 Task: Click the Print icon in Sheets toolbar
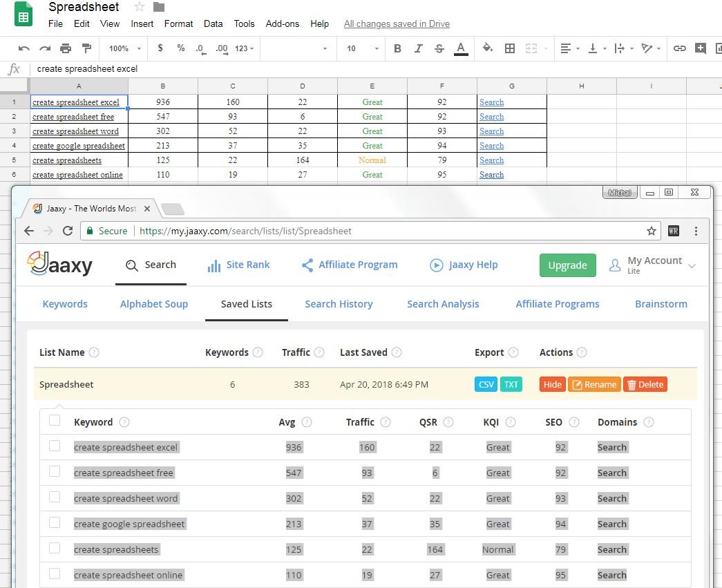pos(66,48)
